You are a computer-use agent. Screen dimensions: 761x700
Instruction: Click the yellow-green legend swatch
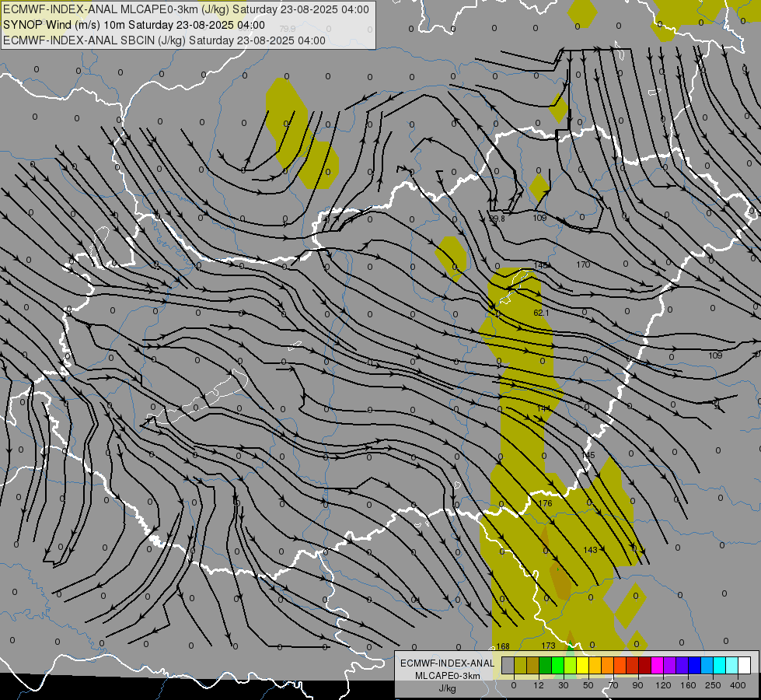point(571,665)
